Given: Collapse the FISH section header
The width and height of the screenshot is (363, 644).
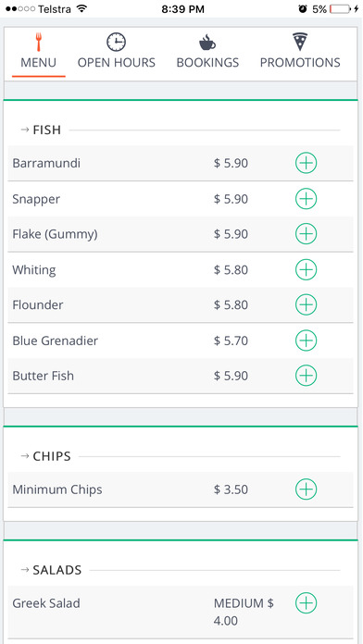Looking at the screenshot, I should 41,130.
